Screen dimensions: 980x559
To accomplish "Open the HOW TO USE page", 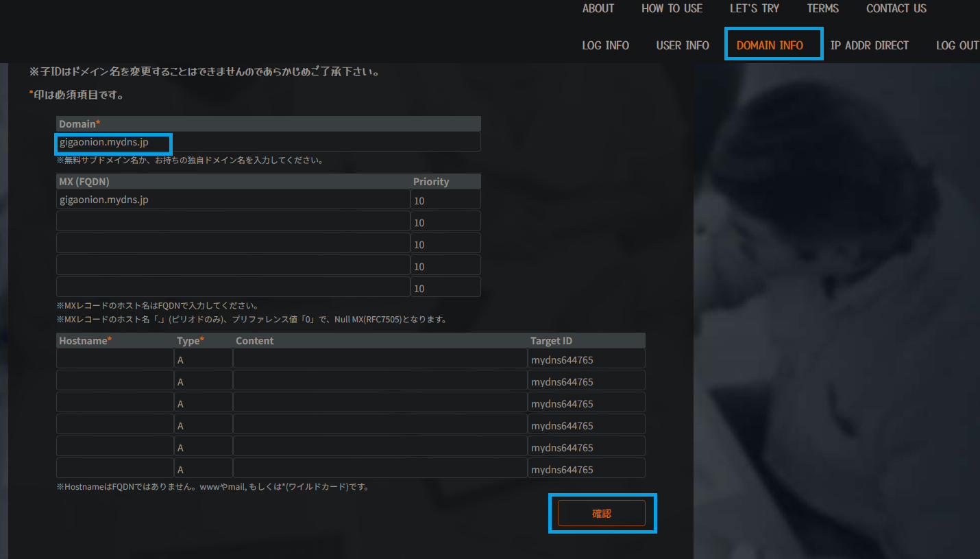I will (x=671, y=8).
